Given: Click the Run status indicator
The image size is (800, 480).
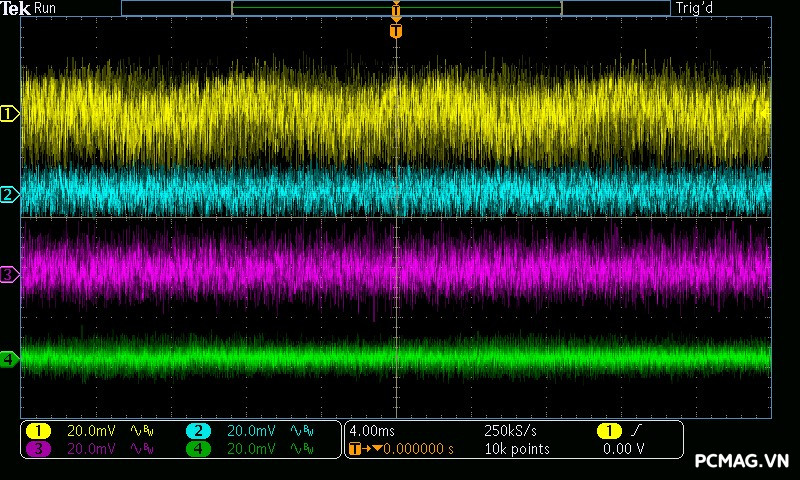Looking at the screenshot, I should tap(46, 9).
